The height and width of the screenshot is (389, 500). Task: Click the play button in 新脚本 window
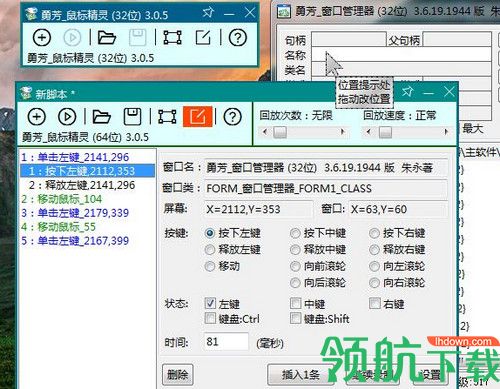coord(67,117)
